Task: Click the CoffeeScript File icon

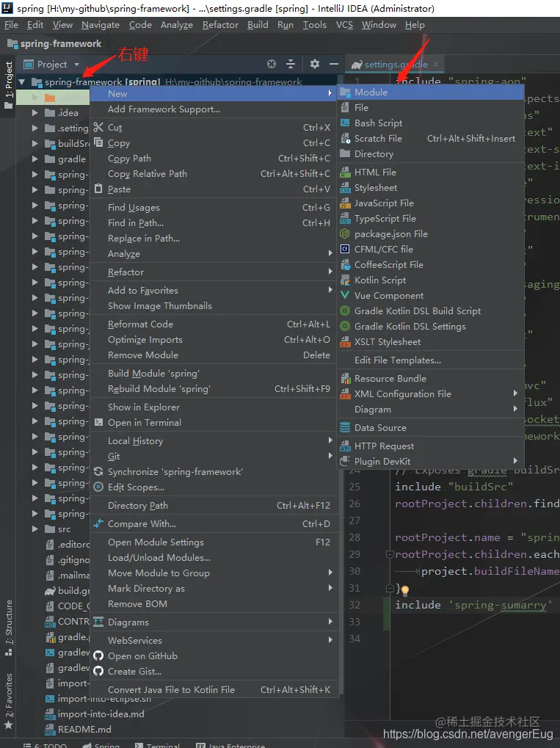Action: [x=345, y=265]
